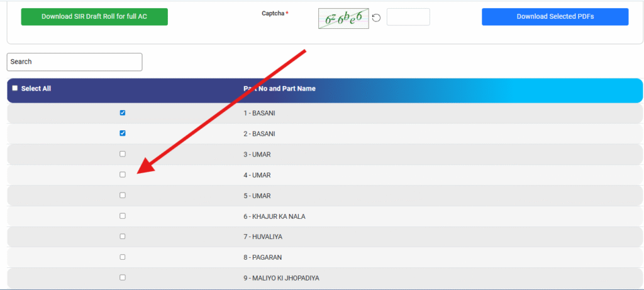Screen dimensions: 644x290
Task: Click the captcha image
Action: (343, 18)
